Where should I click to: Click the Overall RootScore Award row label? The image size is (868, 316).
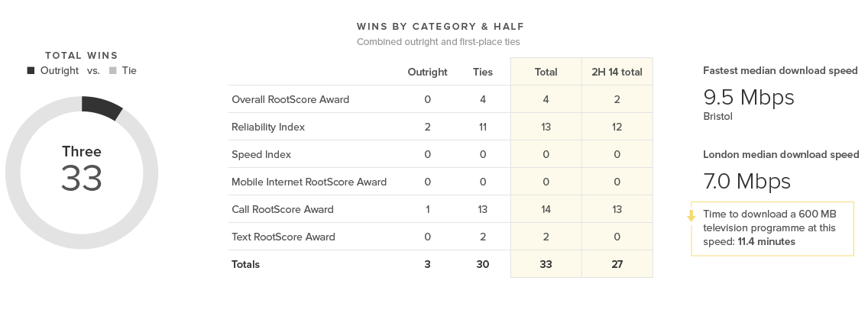pyautogui.click(x=290, y=99)
